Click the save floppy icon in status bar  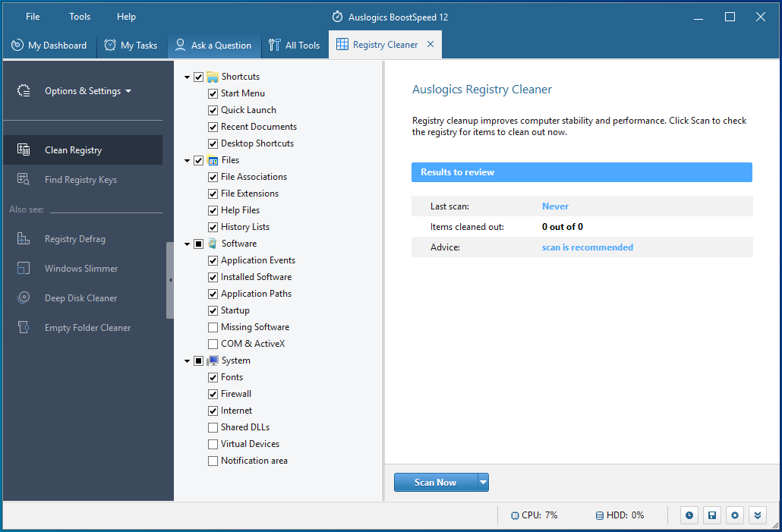(711, 515)
